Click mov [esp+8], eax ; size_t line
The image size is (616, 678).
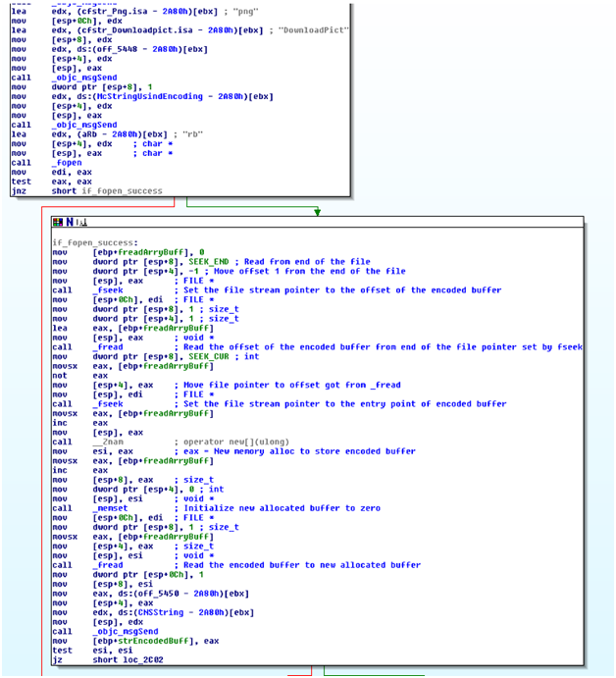coord(133,480)
